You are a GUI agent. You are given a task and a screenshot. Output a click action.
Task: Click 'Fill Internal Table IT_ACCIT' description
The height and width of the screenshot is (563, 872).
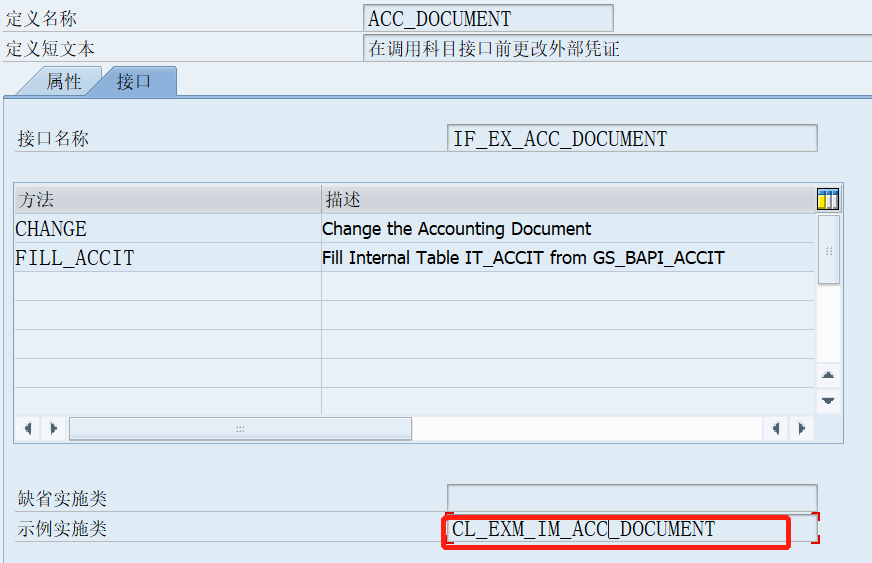pyautogui.click(x=568, y=258)
